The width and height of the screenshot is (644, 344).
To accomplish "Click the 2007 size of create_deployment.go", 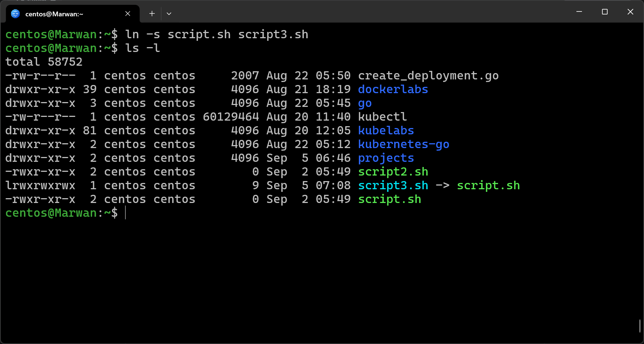I will [245, 76].
